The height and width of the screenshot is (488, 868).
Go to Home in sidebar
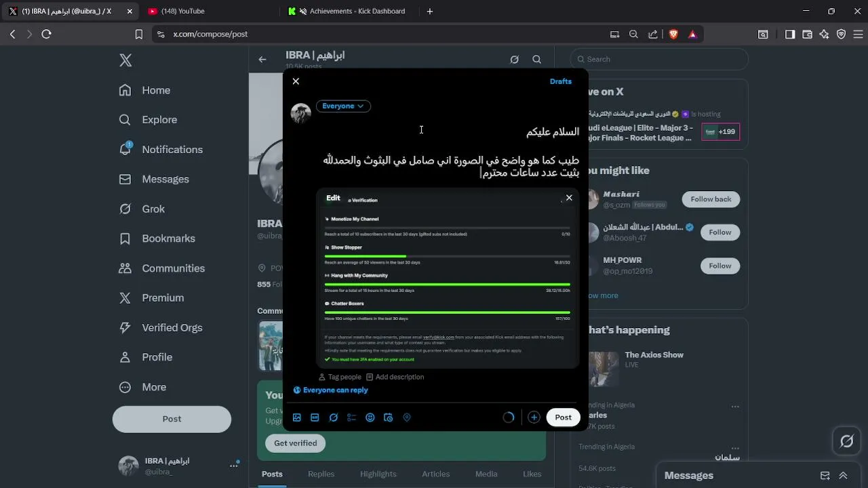(x=144, y=90)
